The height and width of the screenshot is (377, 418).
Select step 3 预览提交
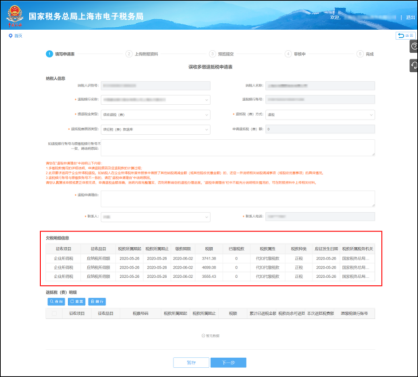(222, 54)
